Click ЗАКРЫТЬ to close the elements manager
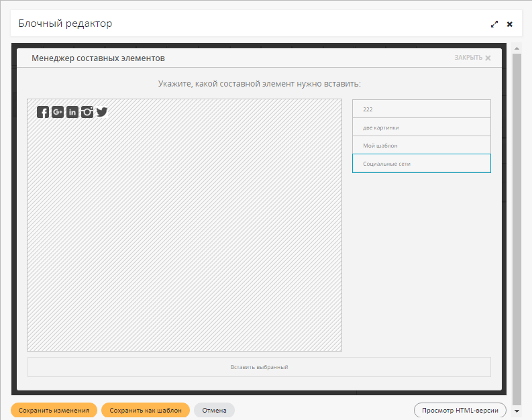Screen dimensions: 532x420 pyautogui.click(x=472, y=58)
